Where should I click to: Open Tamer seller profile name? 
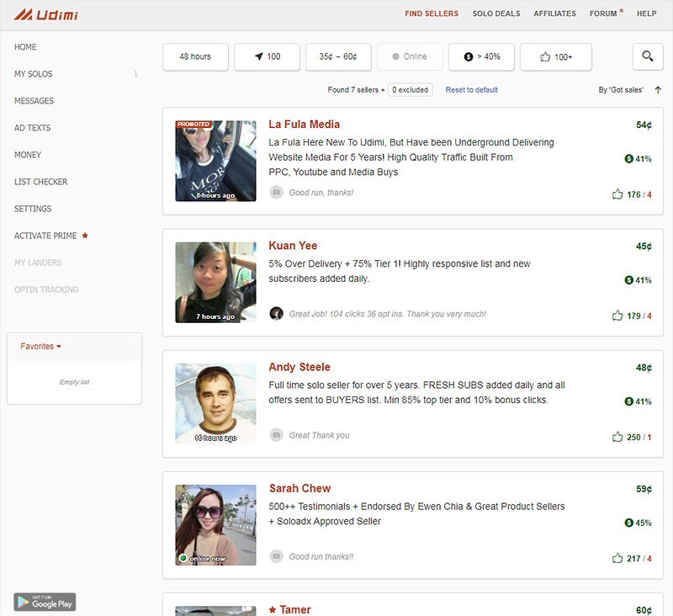[x=295, y=609]
